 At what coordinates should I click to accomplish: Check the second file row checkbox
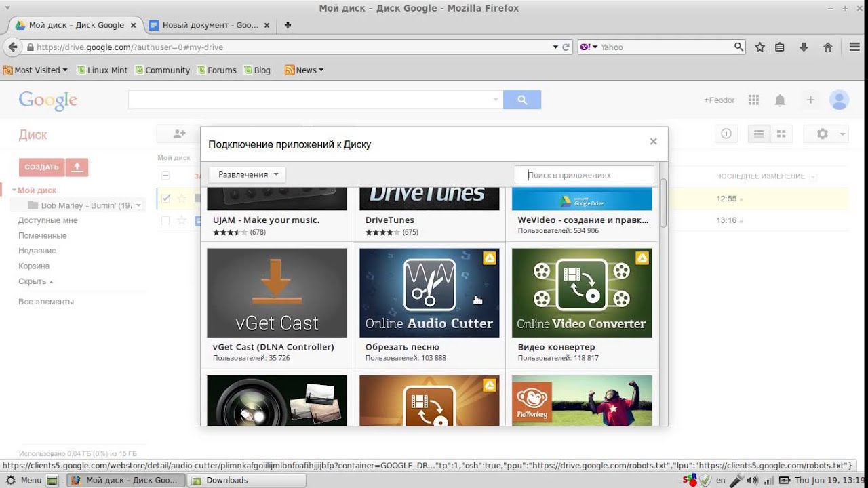(165, 220)
